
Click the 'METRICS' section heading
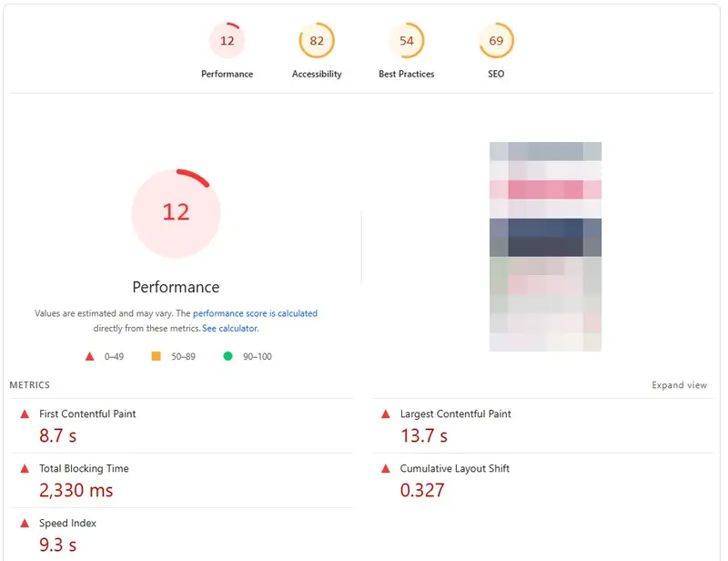click(x=30, y=385)
